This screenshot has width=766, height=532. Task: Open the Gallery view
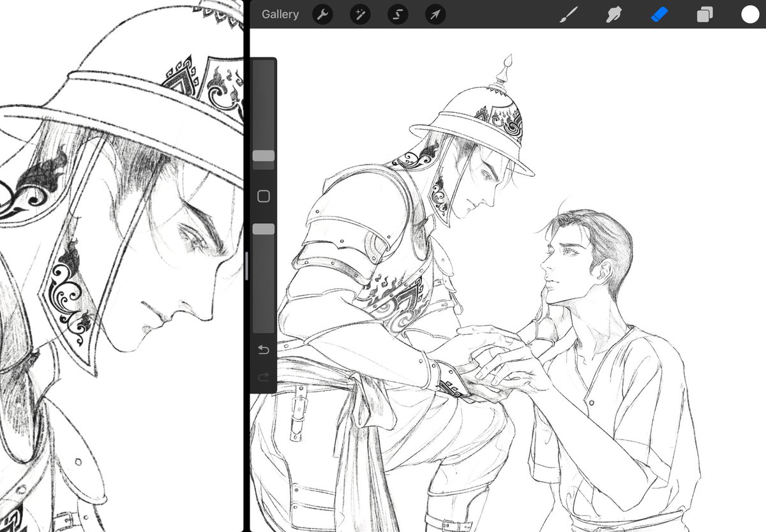pos(280,14)
